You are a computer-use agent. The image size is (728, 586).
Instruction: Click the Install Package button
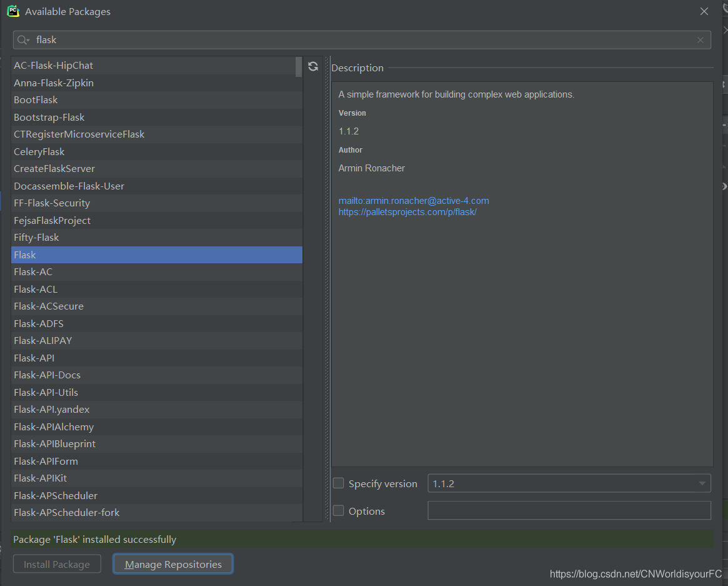click(57, 564)
